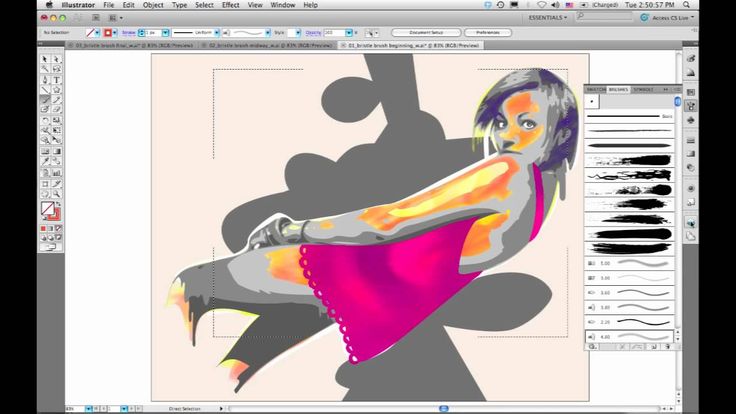
Task: Select the Type tool
Action: [56, 80]
